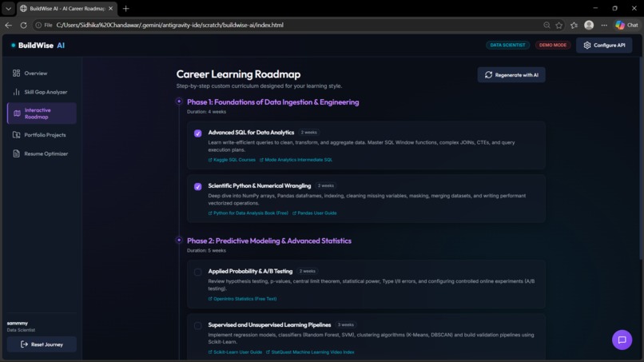Image resolution: width=644 pixels, height=362 pixels.
Task: Open the browser favorites list icon
Action: point(574,25)
